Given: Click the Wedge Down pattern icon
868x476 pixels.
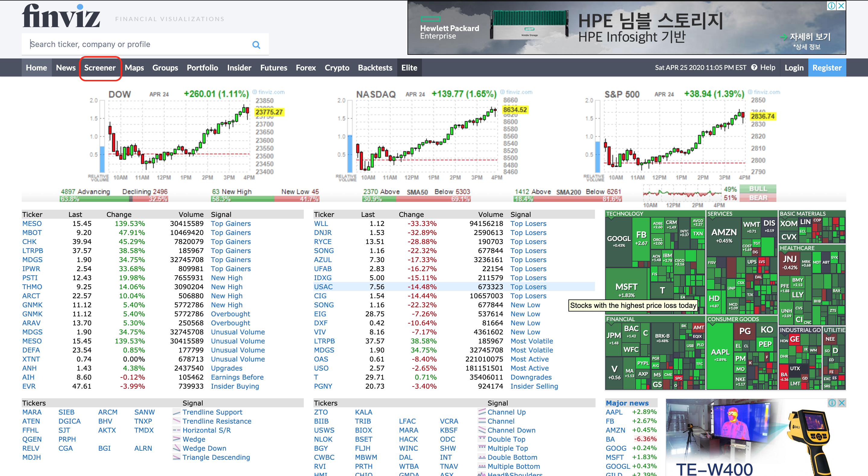Looking at the screenshot, I should (x=177, y=448).
